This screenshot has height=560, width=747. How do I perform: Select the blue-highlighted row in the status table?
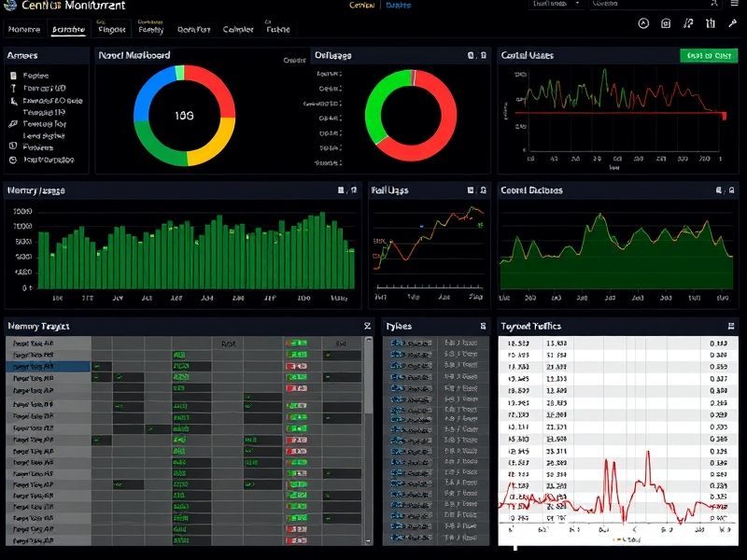pos(49,366)
